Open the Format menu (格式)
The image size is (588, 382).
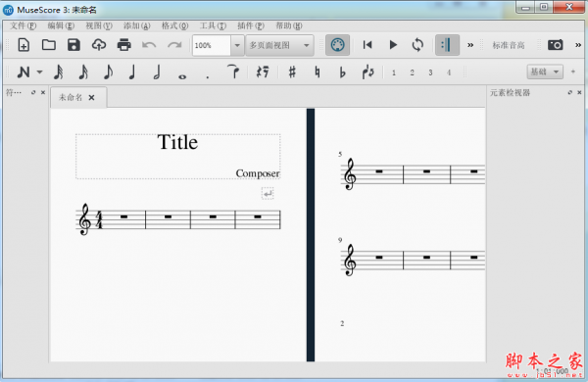click(x=174, y=25)
